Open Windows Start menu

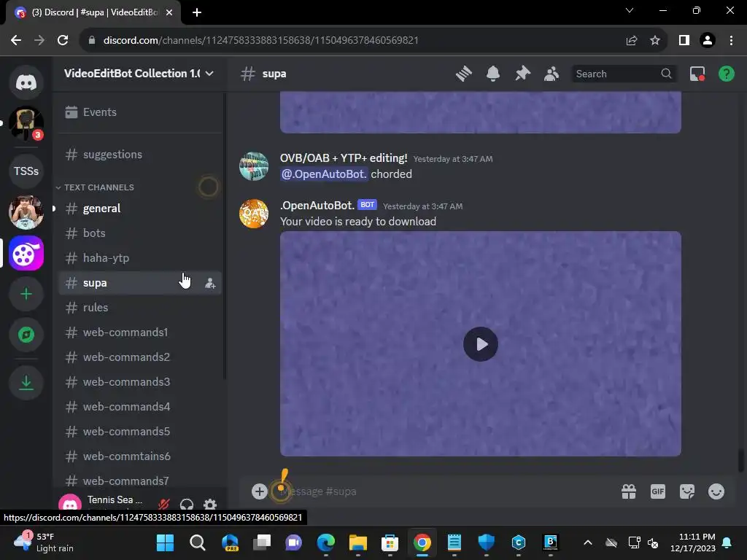[165, 542]
